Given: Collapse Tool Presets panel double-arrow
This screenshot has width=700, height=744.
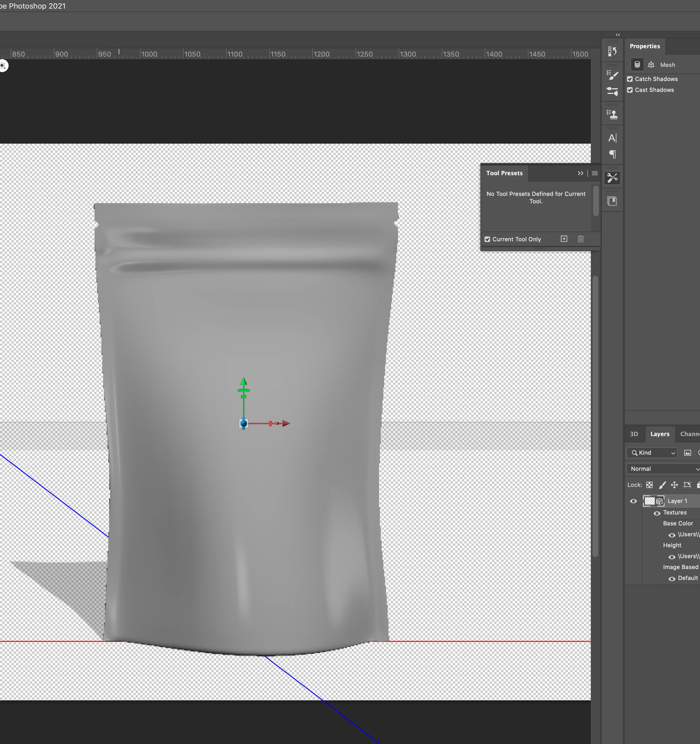Looking at the screenshot, I should pos(580,173).
